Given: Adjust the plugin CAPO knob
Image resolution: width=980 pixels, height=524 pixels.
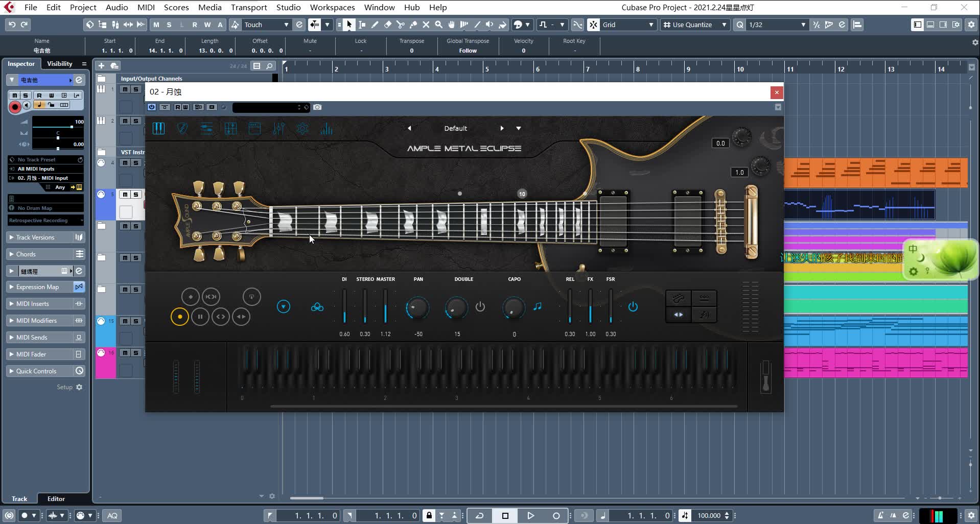Looking at the screenshot, I should pyautogui.click(x=514, y=307).
